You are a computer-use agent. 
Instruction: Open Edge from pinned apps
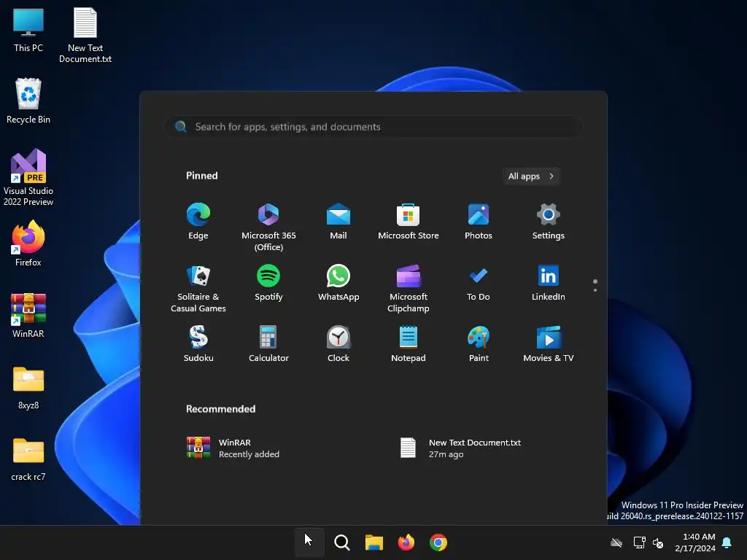pos(198,222)
